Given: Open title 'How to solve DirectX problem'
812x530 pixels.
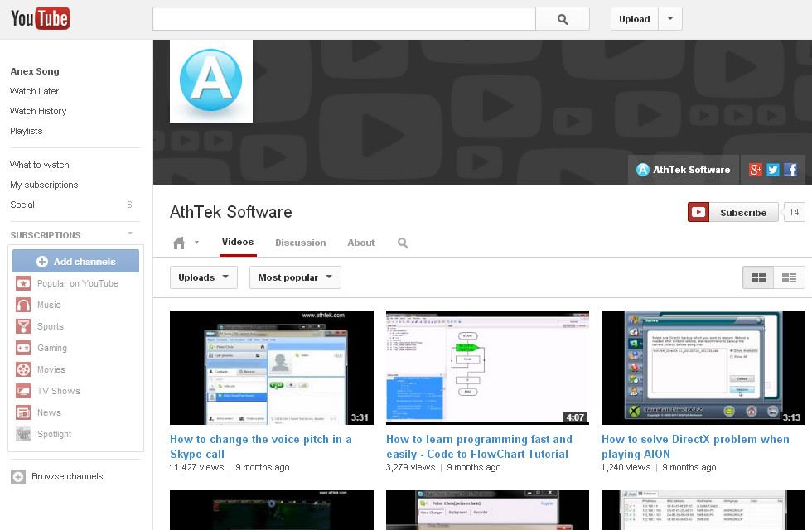Looking at the screenshot, I should [x=695, y=446].
